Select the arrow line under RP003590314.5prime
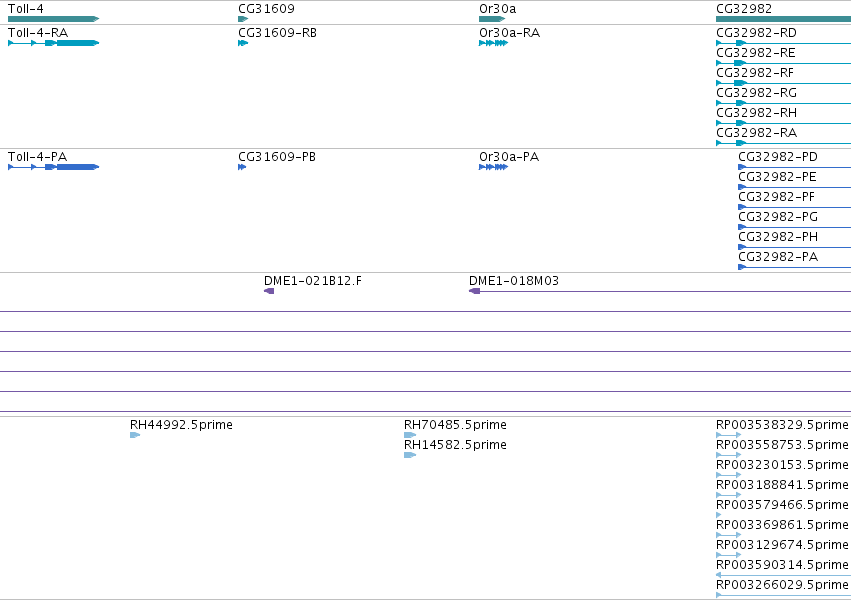The image size is (851, 600). pos(783,575)
